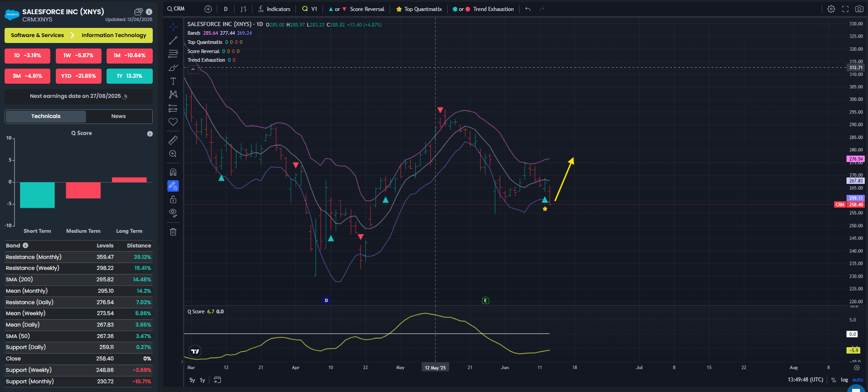
Task: Toggle lock all drawing tools
Action: [x=173, y=199]
